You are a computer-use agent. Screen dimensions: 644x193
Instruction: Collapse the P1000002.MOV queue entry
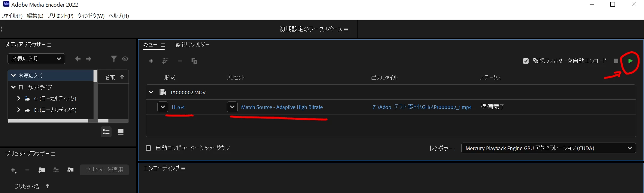[151, 92]
